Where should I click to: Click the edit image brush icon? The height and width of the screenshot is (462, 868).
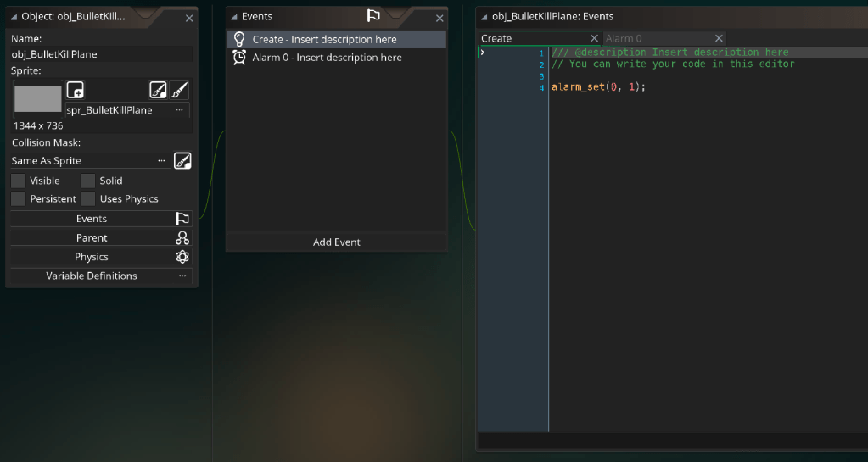180,90
